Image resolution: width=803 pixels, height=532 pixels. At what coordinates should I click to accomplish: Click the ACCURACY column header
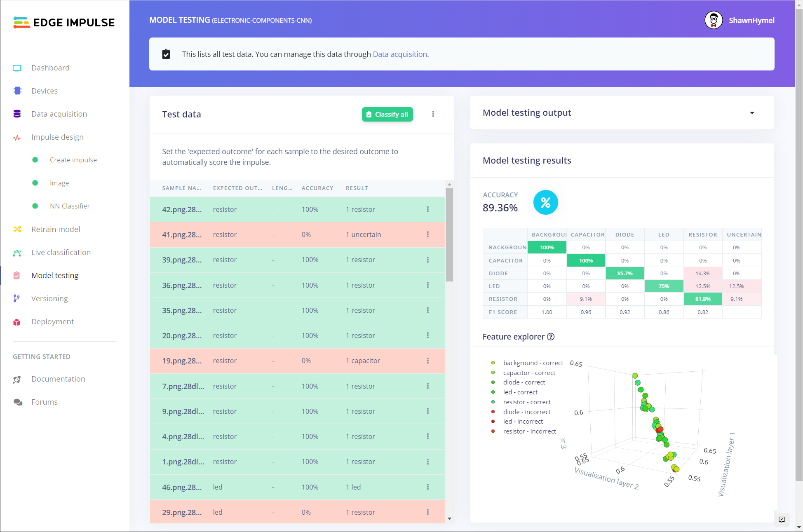pyautogui.click(x=317, y=188)
